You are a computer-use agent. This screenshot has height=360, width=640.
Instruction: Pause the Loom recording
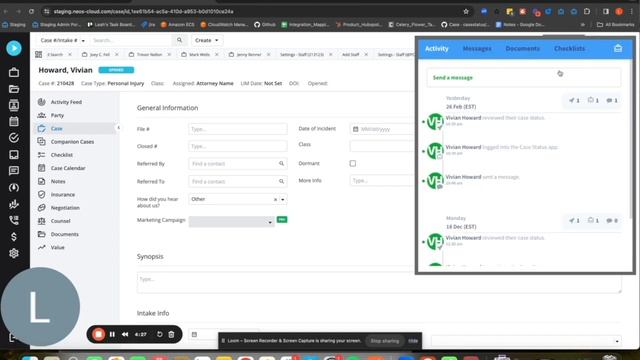(x=112, y=334)
